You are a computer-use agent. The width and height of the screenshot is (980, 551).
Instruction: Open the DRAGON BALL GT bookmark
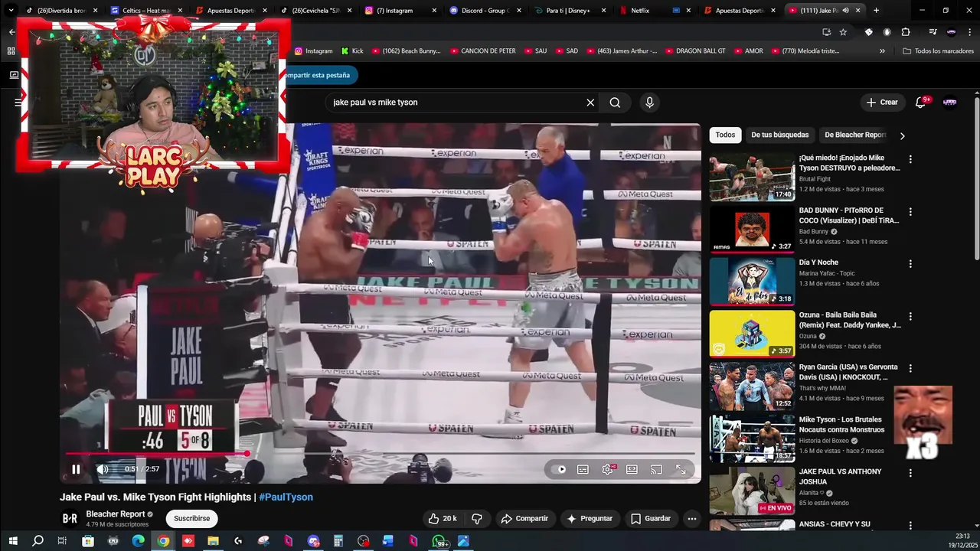[694, 51]
